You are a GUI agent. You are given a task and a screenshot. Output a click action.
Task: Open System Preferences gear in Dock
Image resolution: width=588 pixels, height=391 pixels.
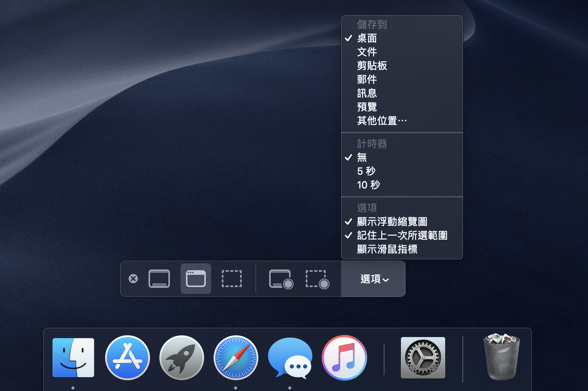[x=423, y=358]
